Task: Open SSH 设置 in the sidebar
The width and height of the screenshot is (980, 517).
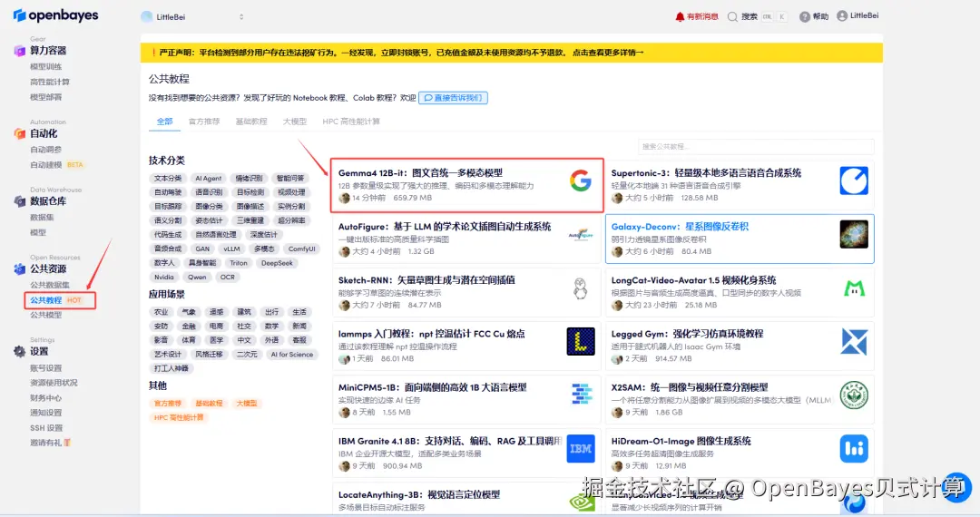Action: [x=47, y=428]
